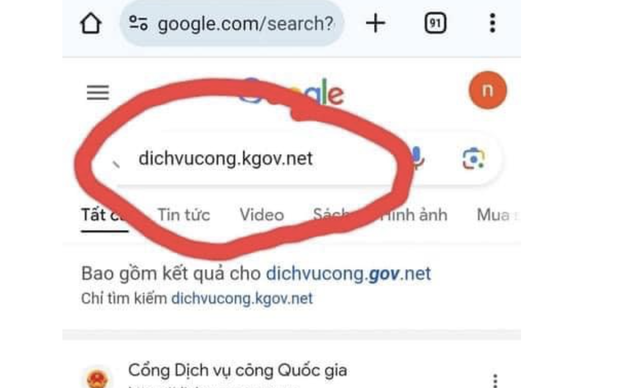The image size is (620, 388).
Task: Open the Google hamburger menu
Action: tap(98, 93)
